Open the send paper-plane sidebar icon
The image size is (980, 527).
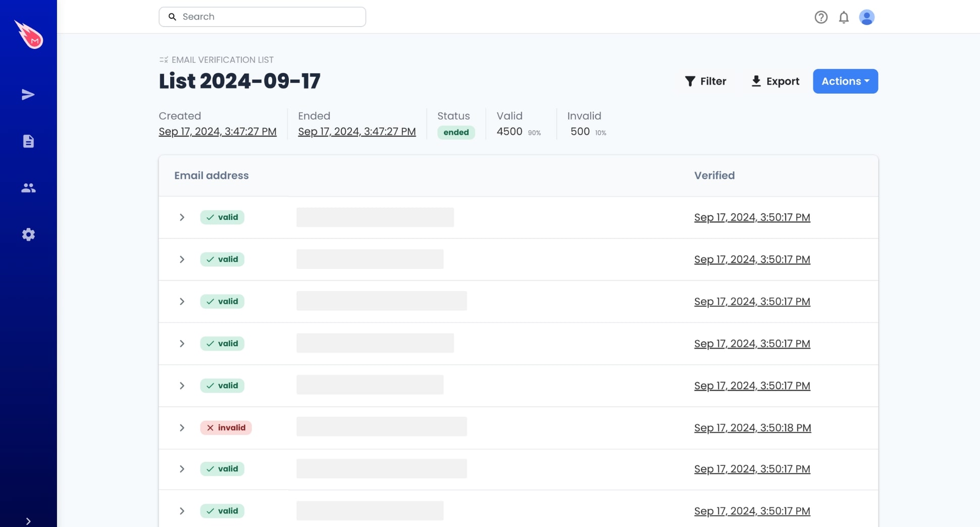(28, 94)
